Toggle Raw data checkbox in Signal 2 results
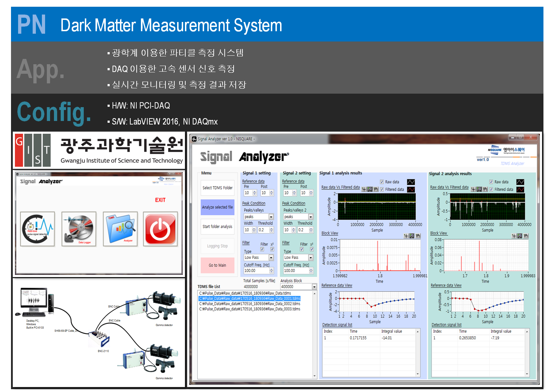Image resolution: width=547 pixels, height=392 pixels. 491,182
